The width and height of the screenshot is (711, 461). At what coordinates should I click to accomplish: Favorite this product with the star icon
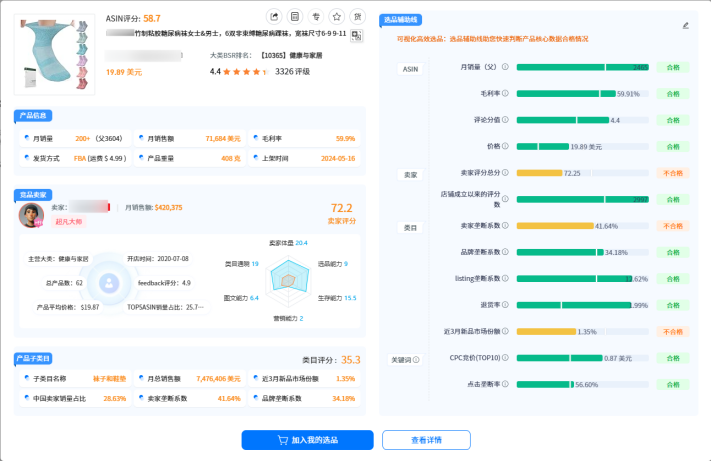click(x=337, y=17)
